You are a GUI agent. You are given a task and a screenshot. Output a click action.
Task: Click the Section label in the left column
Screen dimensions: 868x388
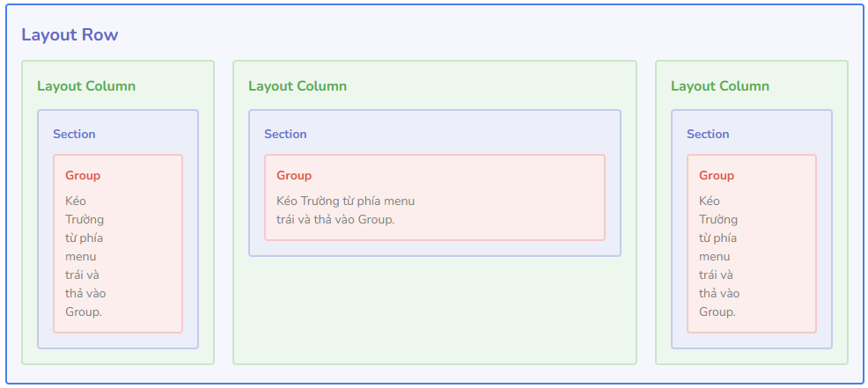click(74, 134)
